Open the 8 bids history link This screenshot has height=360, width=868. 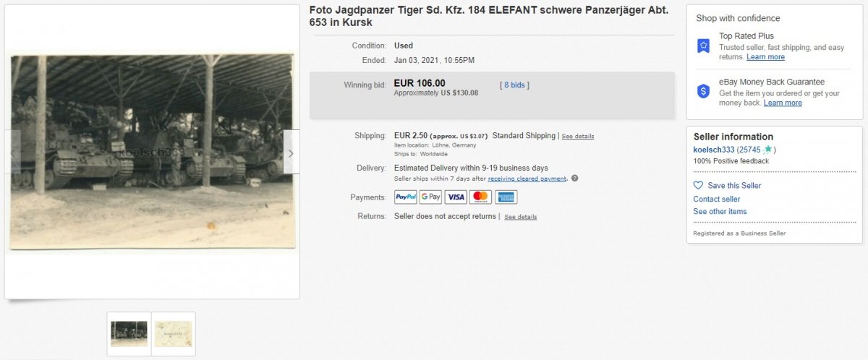point(515,85)
